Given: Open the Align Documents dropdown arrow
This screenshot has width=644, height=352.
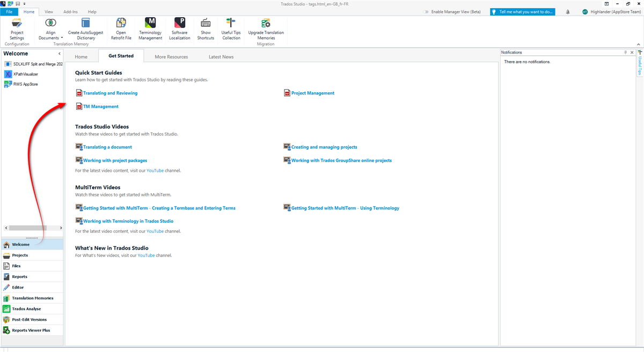Looking at the screenshot, I should 62,38.
